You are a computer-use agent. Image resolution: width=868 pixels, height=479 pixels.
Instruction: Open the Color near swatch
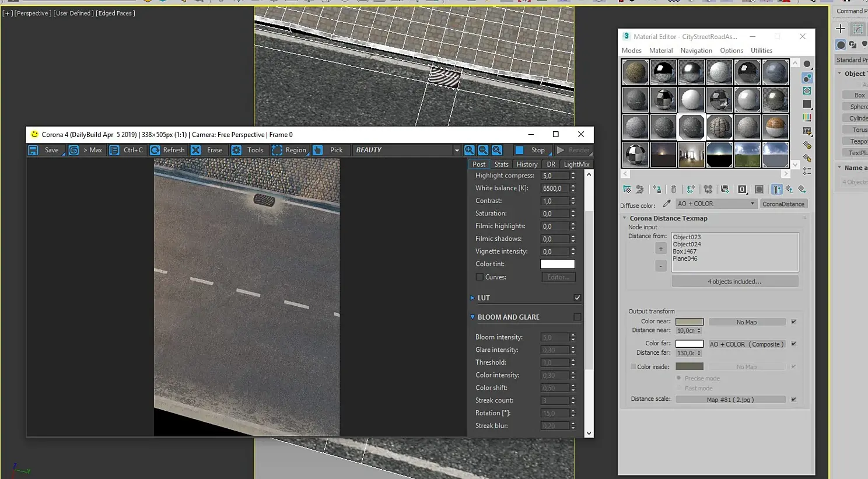689,322
